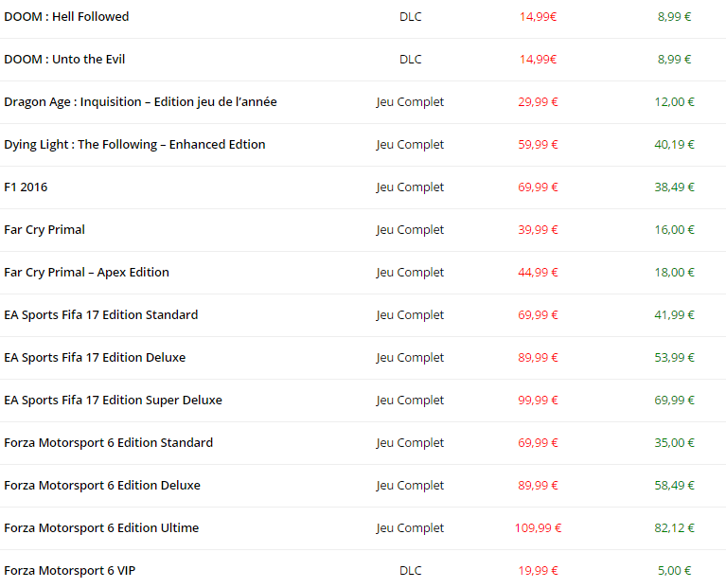Select the 38,49 € green price
Image resolution: width=726 pixels, height=588 pixels.
tap(674, 187)
